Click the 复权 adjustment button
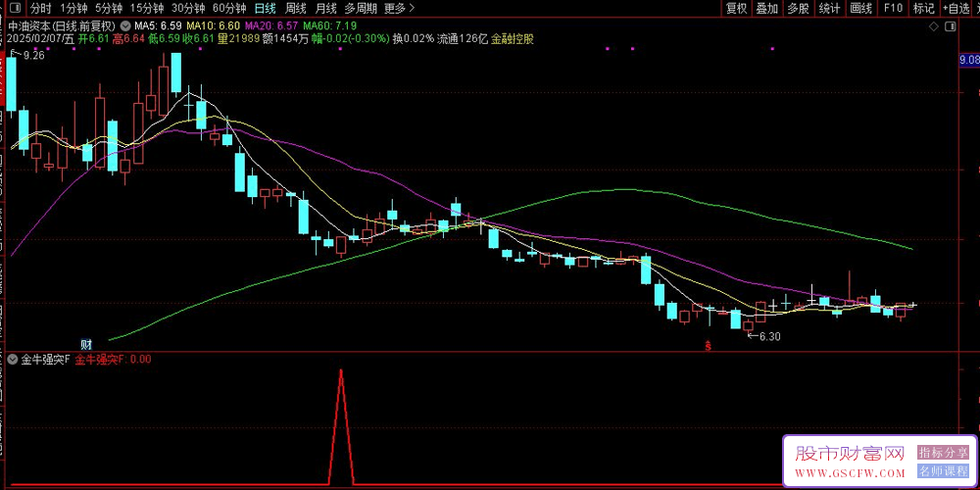980x490 pixels. [x=736, y=8]
